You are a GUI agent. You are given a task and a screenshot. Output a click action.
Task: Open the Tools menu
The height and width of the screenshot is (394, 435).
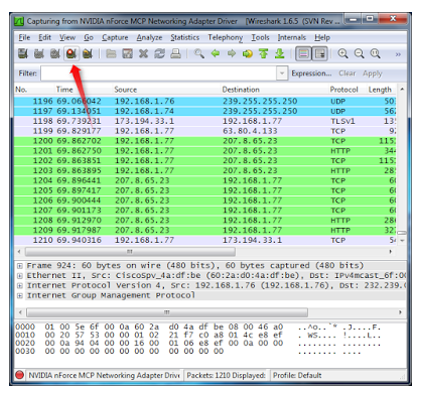(260, 38)
